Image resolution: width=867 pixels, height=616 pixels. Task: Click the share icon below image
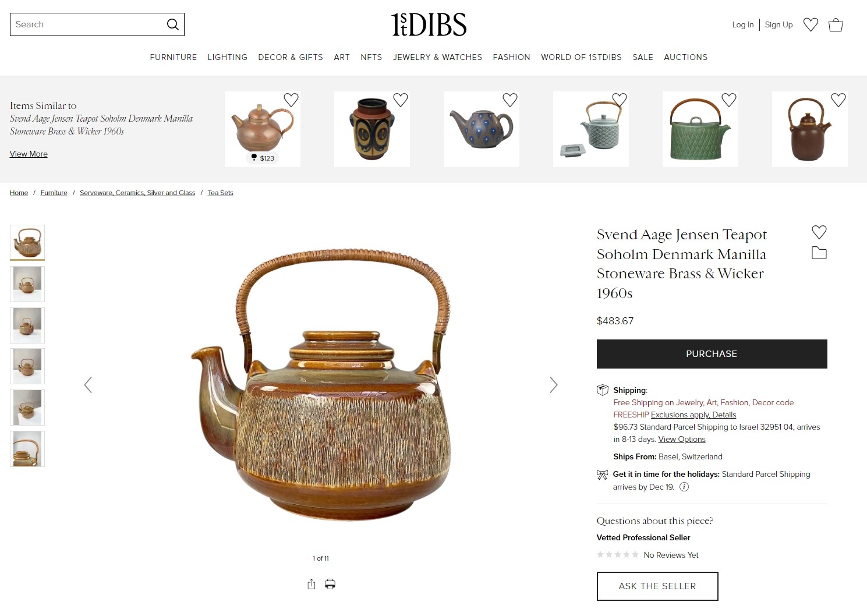(x=312, y=584)
